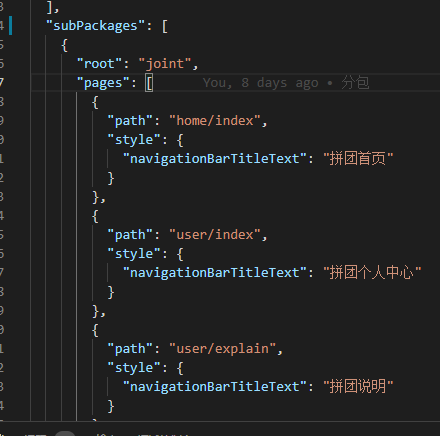Select the "拼团首页" title string
The image size is (440, 436).
(x=358, y=159)
